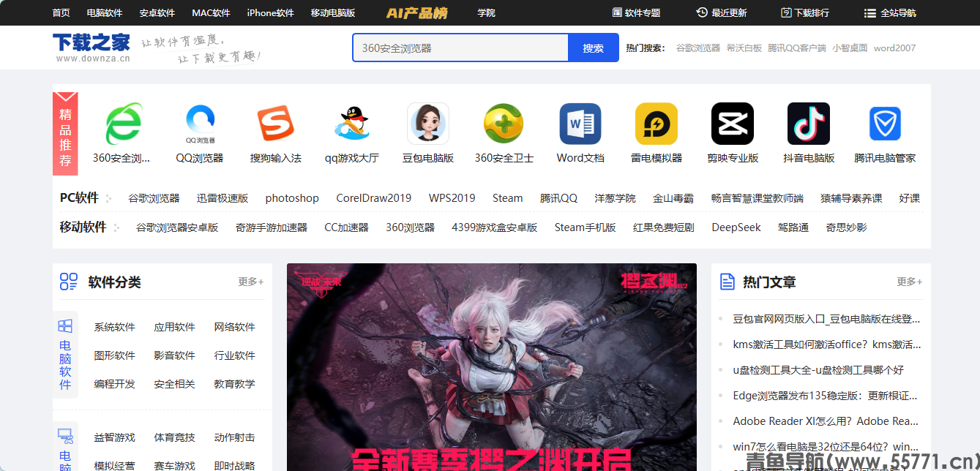The width and height of the screenshot is (980, 471).
Task: Open the 抖音电脑版 app icon
Action: [809, 124]
